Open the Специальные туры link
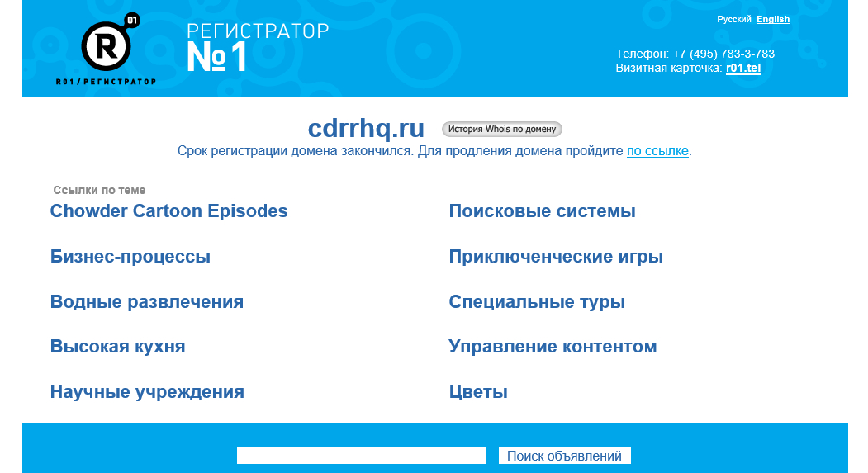 tap(537, 301)
